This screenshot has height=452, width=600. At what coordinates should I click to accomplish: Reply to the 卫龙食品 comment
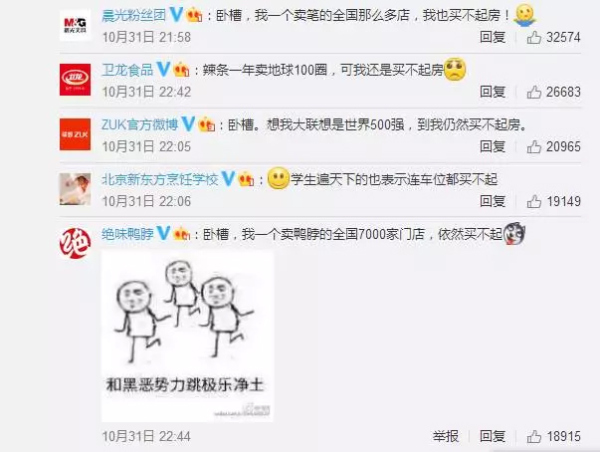pyautogui.click(x=493, y=92)
